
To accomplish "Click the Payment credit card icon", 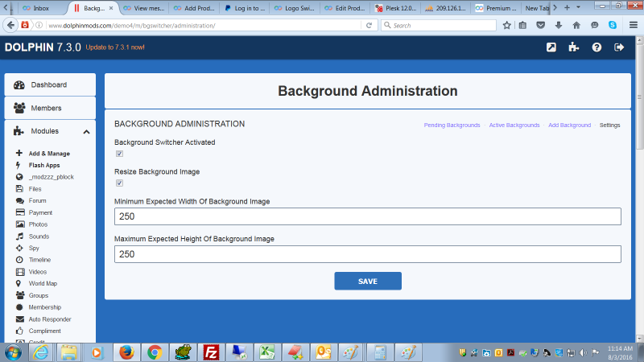I will click(20, 212).
